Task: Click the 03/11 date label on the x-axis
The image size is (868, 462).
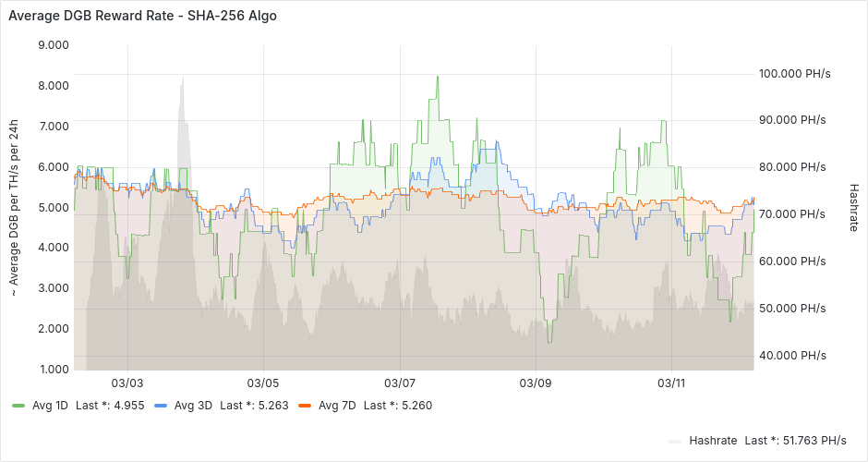Action: [x=671, y=383]
